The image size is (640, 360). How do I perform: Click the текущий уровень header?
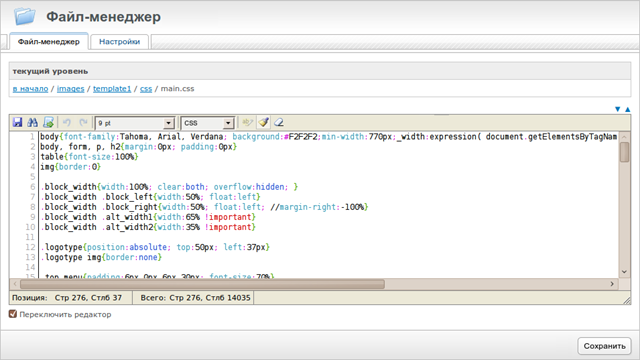pyautogui.click(x=50, y=71)
